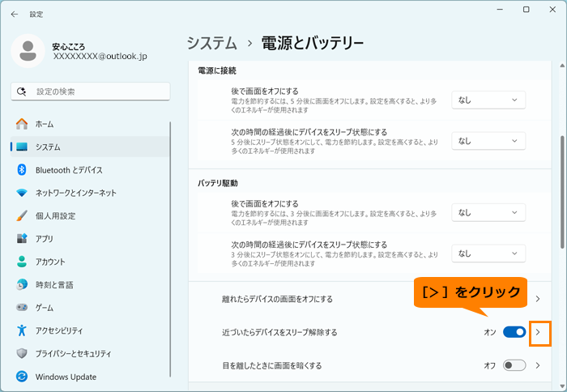Image resolution: width=567 pixels, height=392 pixels.
Task: Enable 目を離したときに画面を暗くする toggle
Action: (x=514, y=365)
